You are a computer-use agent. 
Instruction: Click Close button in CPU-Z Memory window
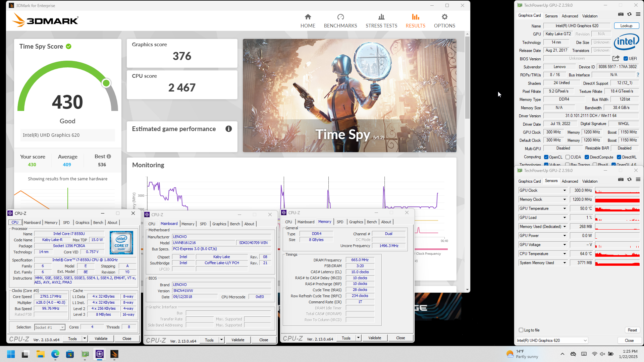click(x=400, y=338)
